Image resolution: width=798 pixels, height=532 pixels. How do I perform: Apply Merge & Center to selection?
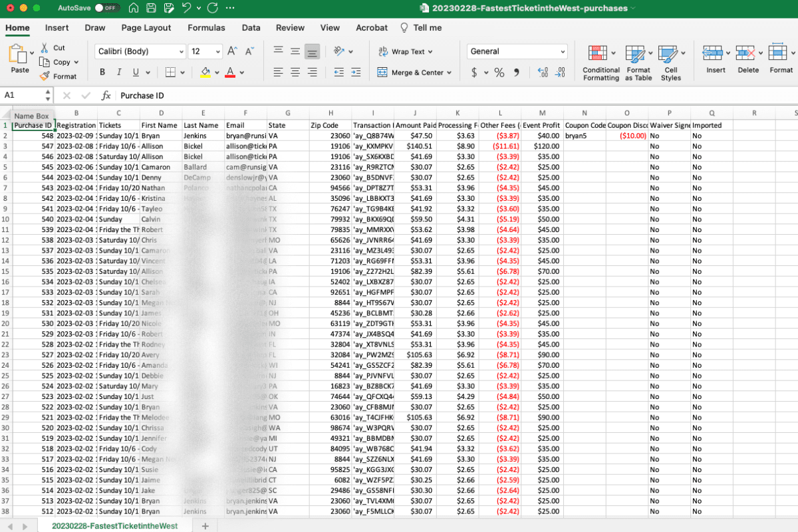[414, 72]
